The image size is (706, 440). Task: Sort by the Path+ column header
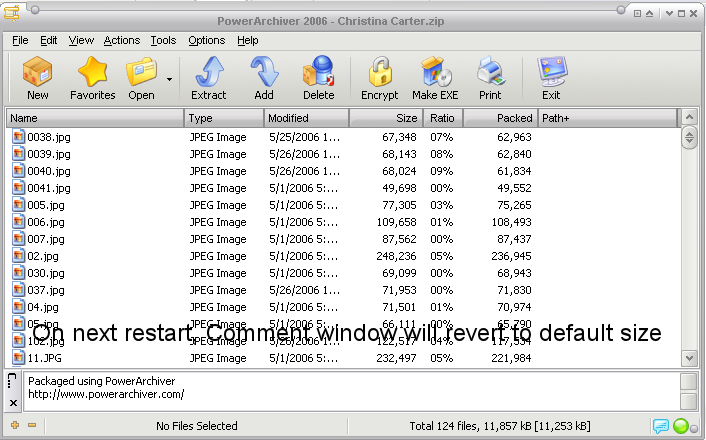[x=607, y=118]
